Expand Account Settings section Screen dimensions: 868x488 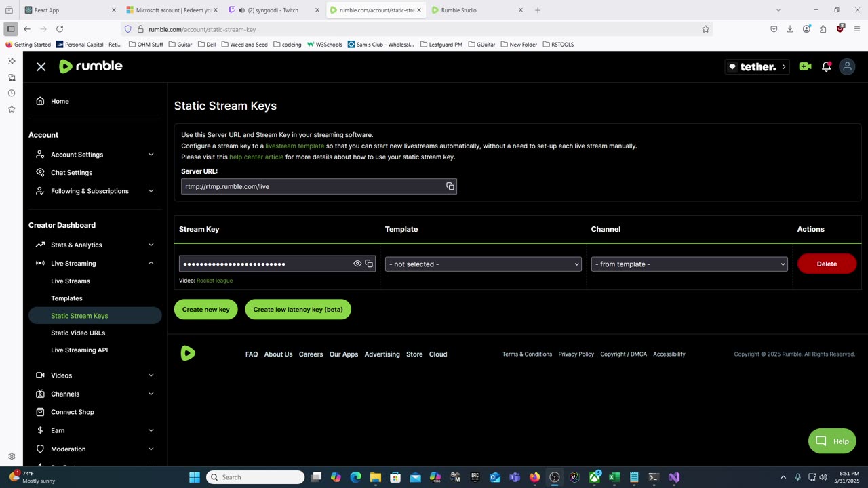point(95,155)
